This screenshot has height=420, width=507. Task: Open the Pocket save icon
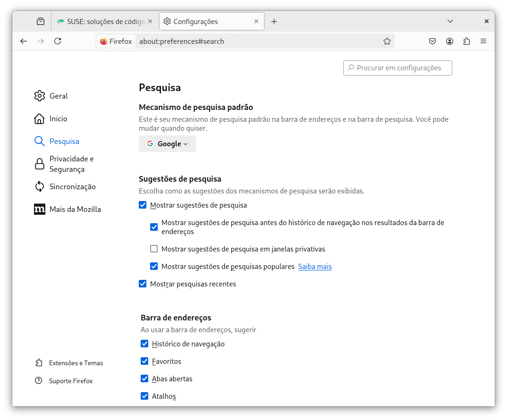[x=432, y=41]
